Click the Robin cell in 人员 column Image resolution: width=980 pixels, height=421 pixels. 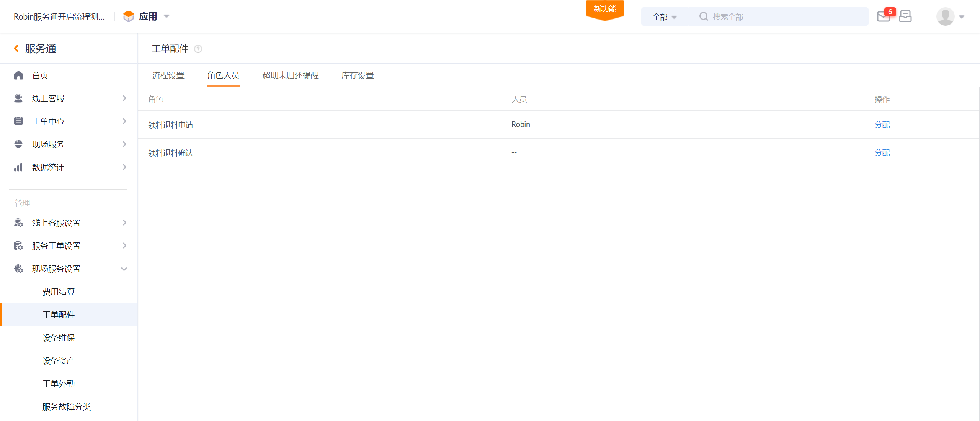521,124
